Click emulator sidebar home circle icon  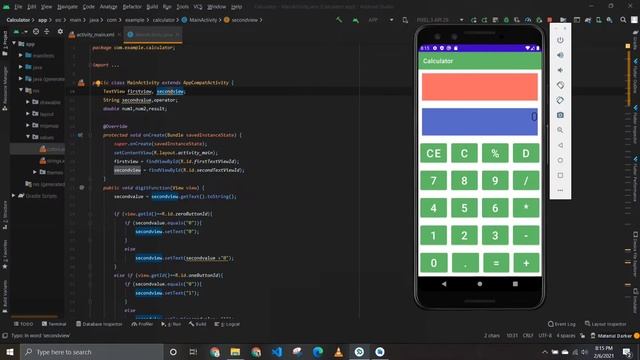pyautogui.click(x=560, y=160)
